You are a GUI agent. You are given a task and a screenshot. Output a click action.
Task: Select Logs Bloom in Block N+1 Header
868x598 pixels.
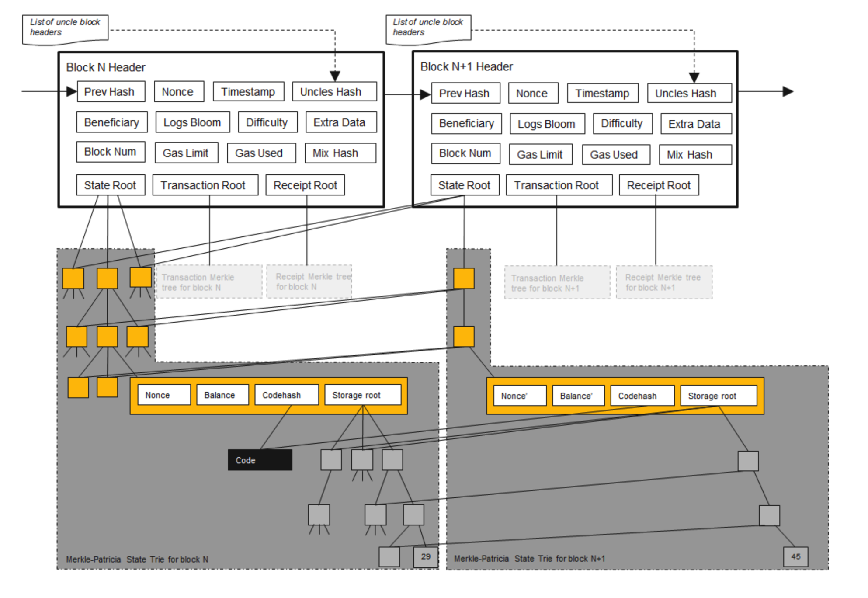[x=547, y=124]
